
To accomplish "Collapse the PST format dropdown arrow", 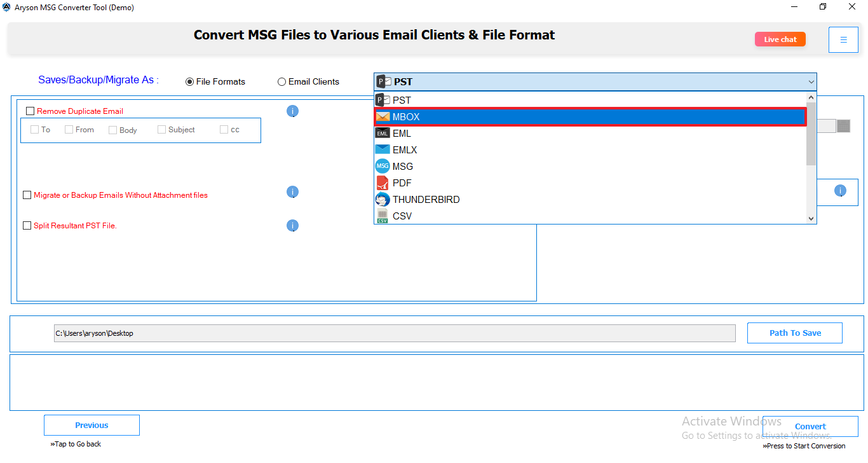I will click(811, 82).
